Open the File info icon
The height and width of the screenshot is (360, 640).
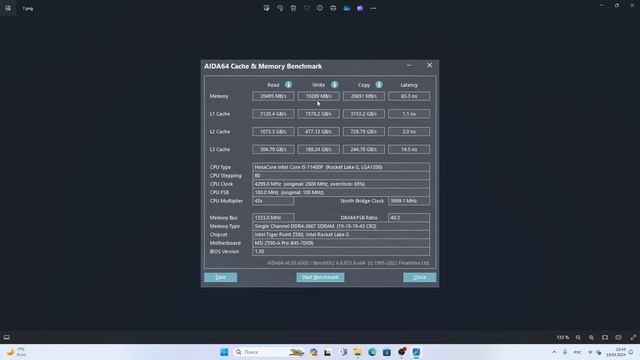click(320, 8)
